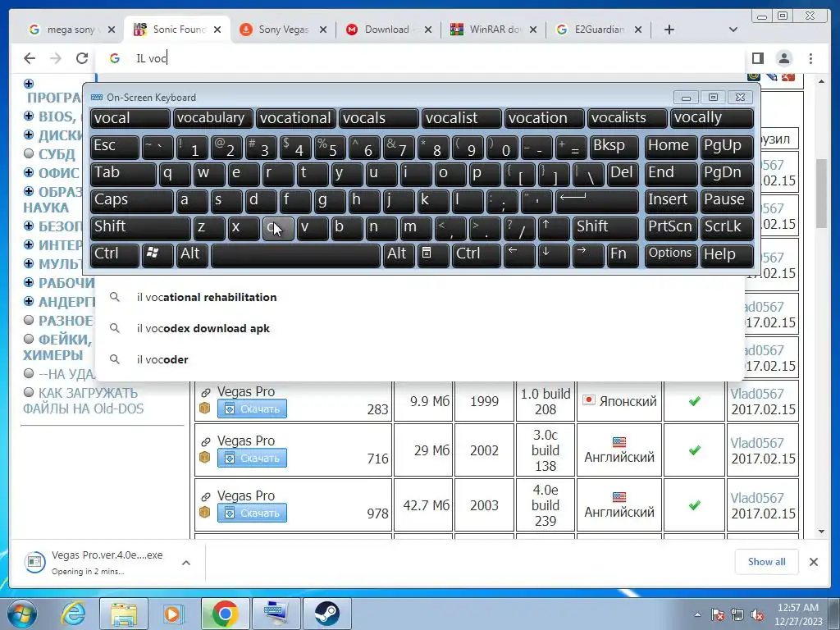Open the download item options chevron

[186, 563]
